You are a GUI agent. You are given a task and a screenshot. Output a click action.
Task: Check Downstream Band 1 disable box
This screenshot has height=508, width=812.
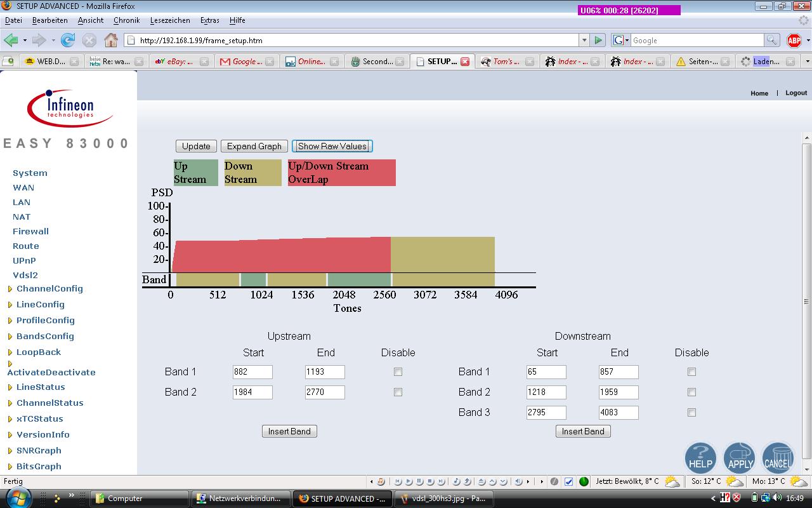(x=691, y=372)
